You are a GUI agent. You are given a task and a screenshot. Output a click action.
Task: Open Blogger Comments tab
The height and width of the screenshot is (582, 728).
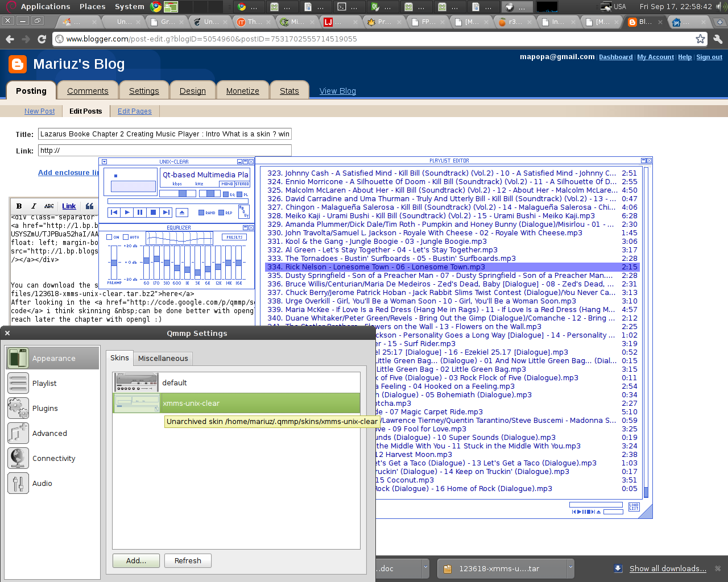pyautogui.click(x=88, y=91)
